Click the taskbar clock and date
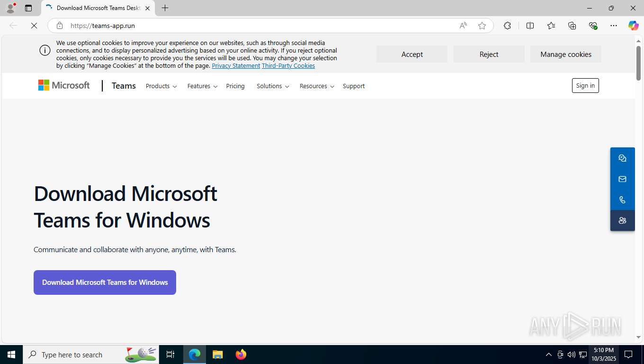The image size is (644, 364). click(604, 355)
